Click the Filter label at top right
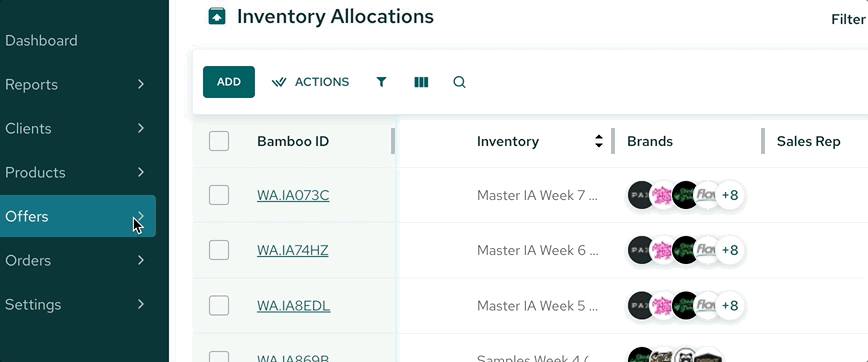 (849, 19)
